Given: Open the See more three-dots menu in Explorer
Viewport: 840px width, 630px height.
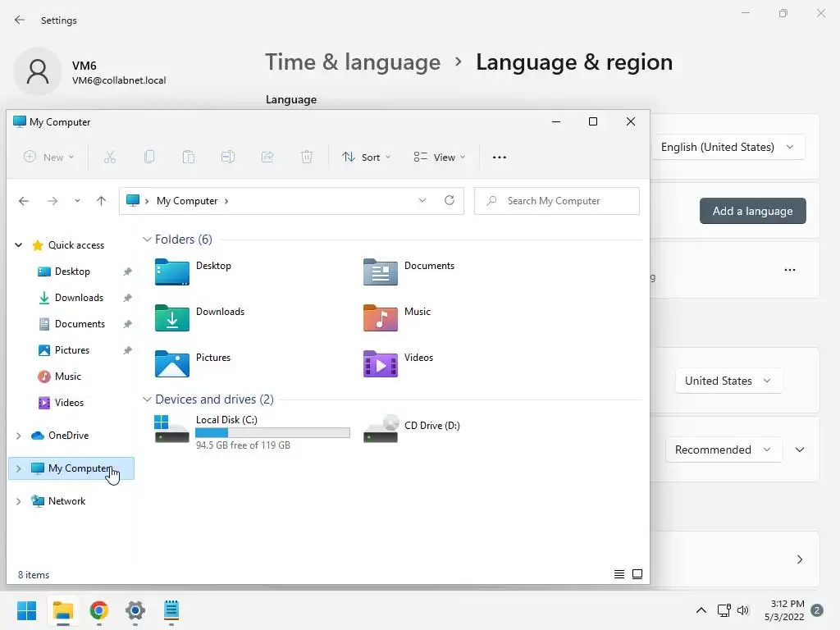Looking at the screenshot, I should 500,157.
